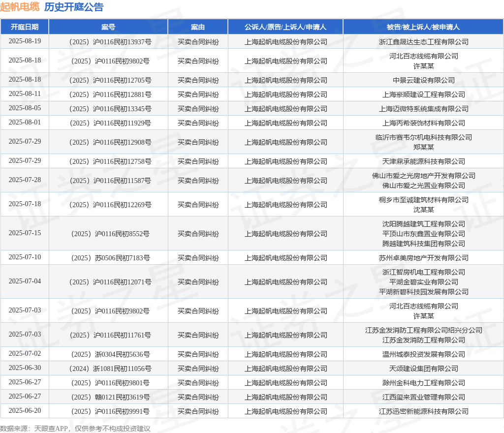Click the date 2025-08-19
Viewport: 504px width, 433px height.
click(25, 41)
